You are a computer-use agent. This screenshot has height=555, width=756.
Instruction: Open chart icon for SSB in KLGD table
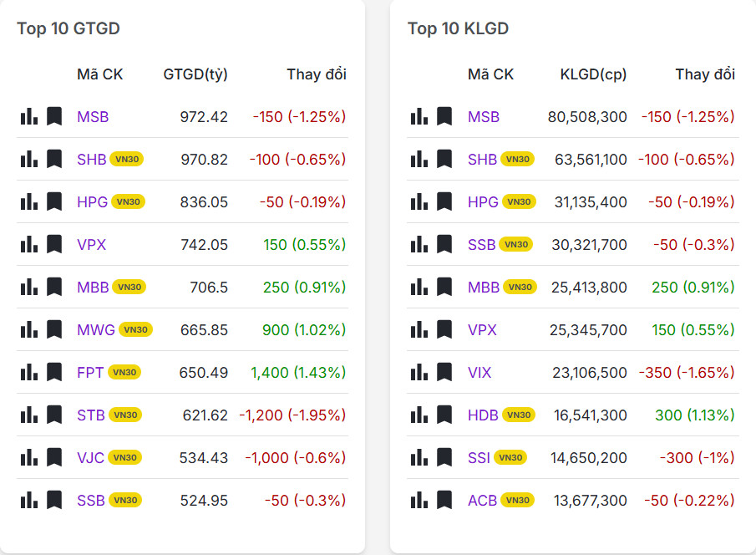pos(419,244)
